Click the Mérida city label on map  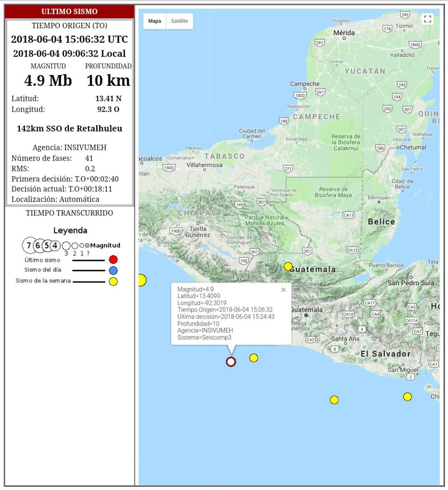click(x=344, y=33)
